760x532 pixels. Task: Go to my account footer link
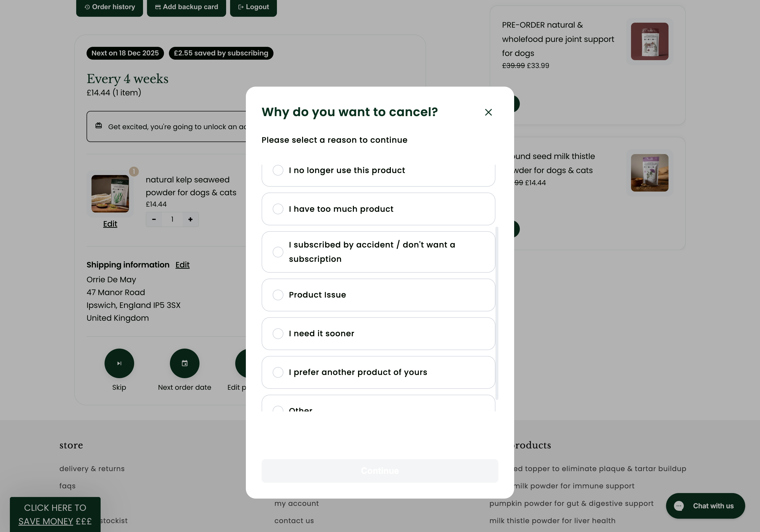click(297, 503)
